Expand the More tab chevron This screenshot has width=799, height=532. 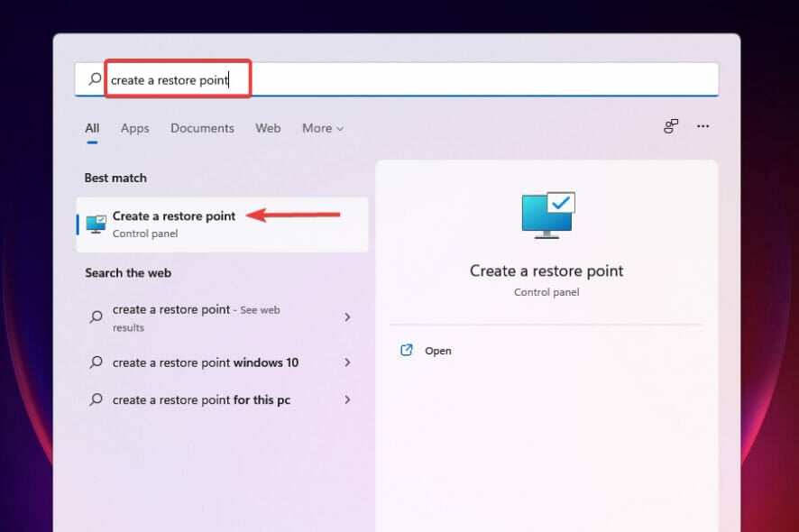point(340,128)
